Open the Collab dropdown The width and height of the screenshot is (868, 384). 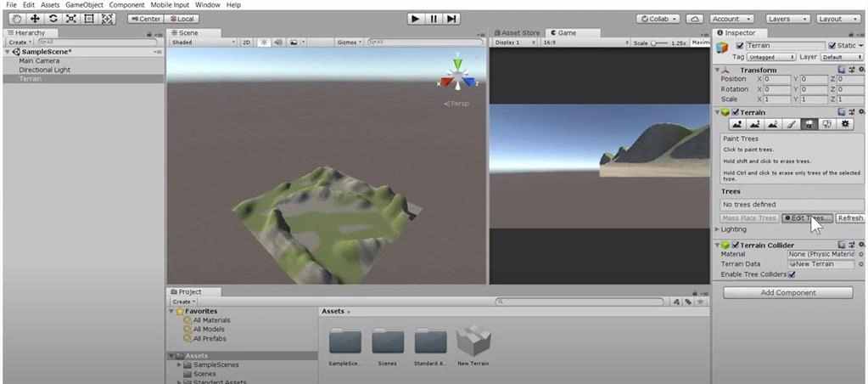coord(658,19)
